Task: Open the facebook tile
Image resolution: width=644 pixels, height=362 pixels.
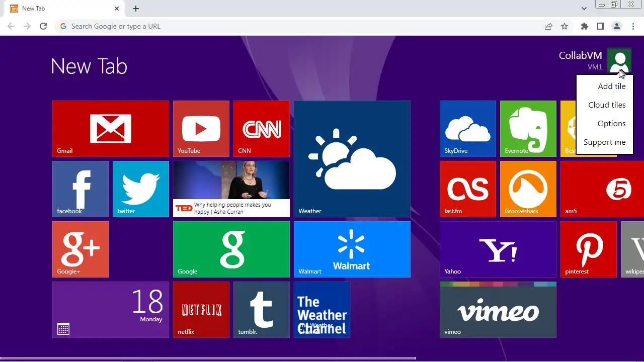Action: (x=80, y=189)
